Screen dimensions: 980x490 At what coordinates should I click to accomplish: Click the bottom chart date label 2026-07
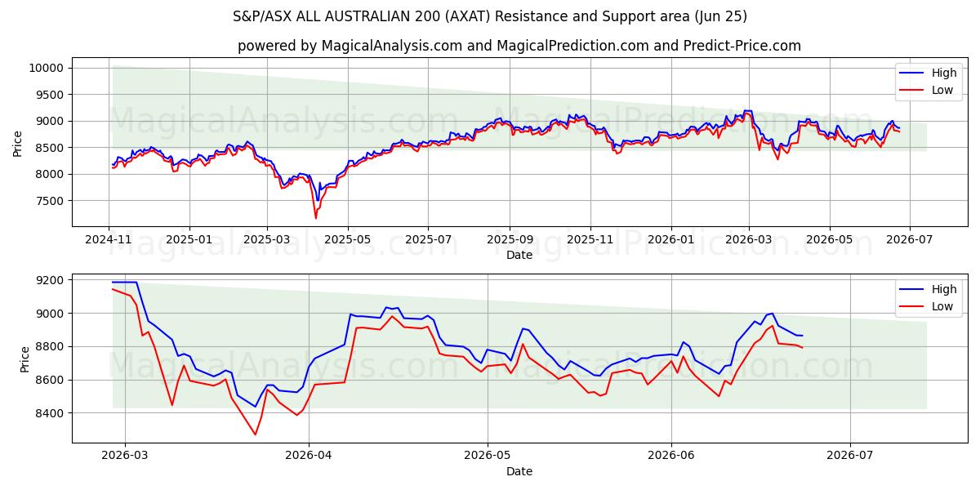pos(850,457)
